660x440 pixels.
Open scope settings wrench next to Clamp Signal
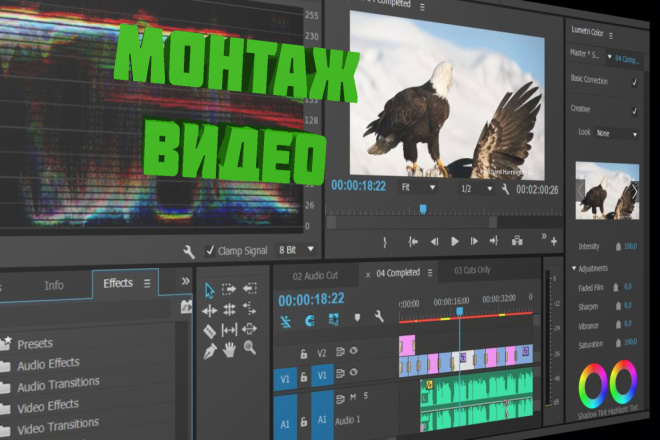189,252
